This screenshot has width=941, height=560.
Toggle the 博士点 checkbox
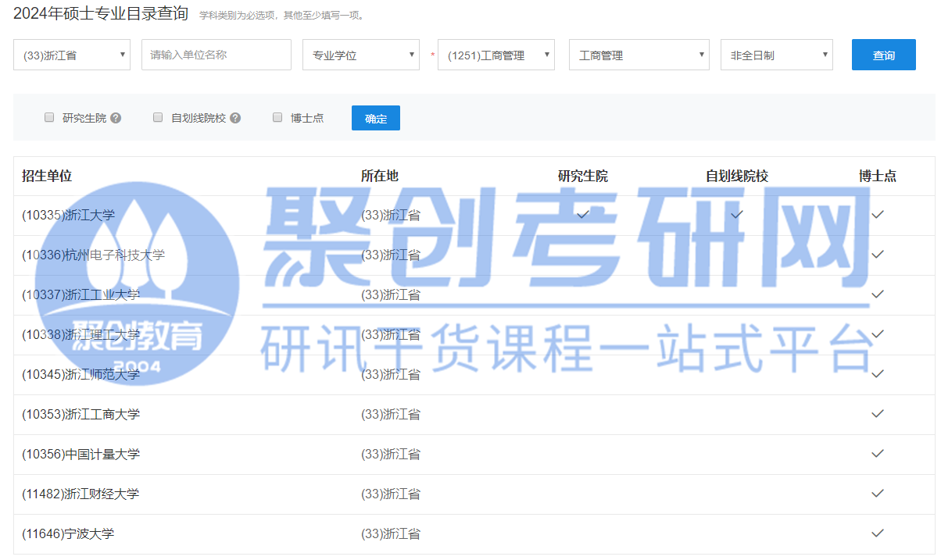pyautogui.click(x=277, y=117)
